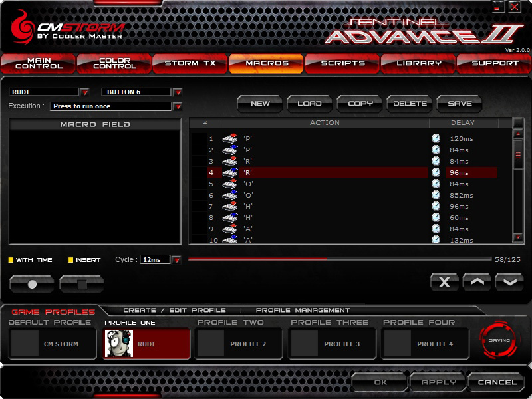532x399 pixels.
Task: Click the COPY macro button
Action: (360, 104)
